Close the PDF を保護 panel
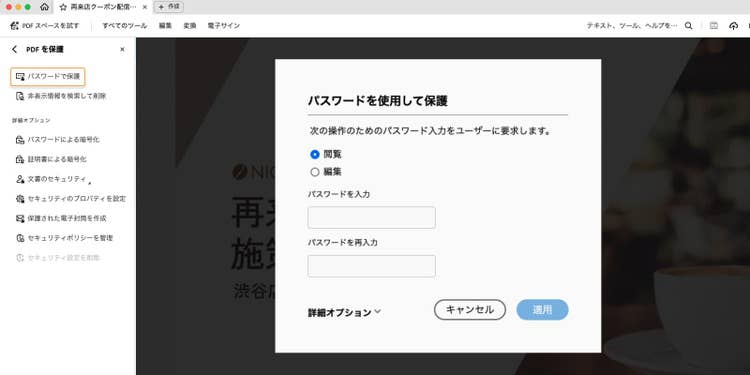This screenshot has height=375, width=750. [x=122, y=49]
